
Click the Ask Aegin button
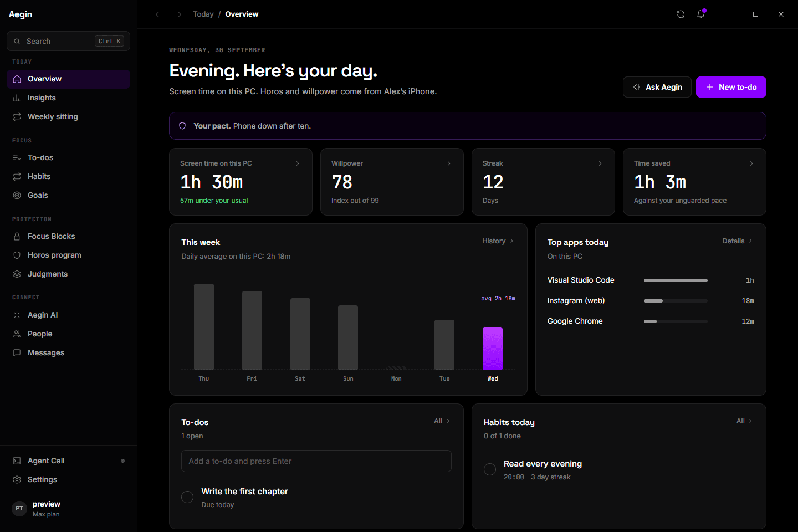[x=657, y=87]
